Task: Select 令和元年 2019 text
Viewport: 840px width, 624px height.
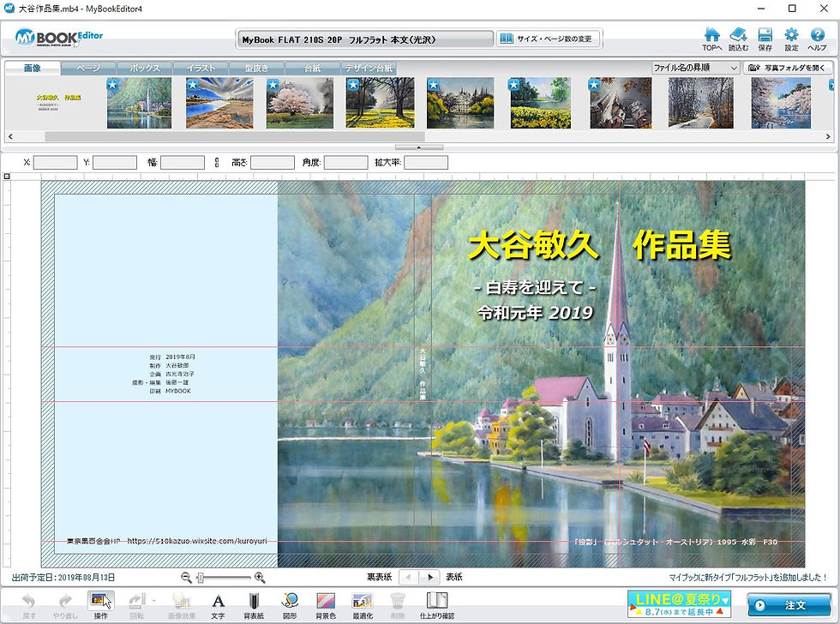Action: pos(535,312)
